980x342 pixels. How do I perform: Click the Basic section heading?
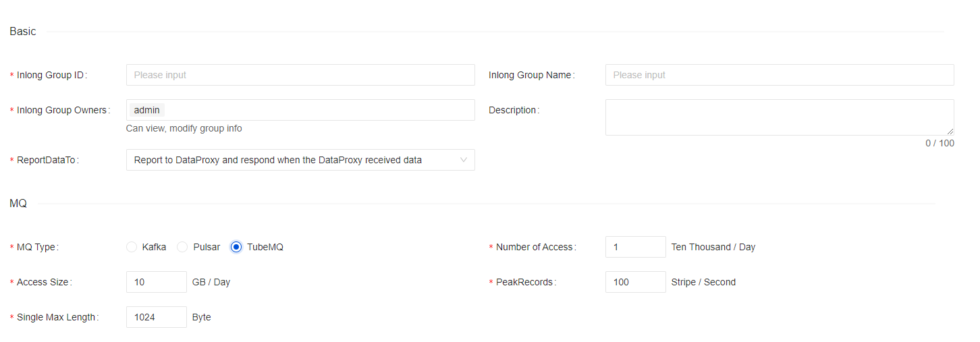pyautogui.click(x=23, y=32)
